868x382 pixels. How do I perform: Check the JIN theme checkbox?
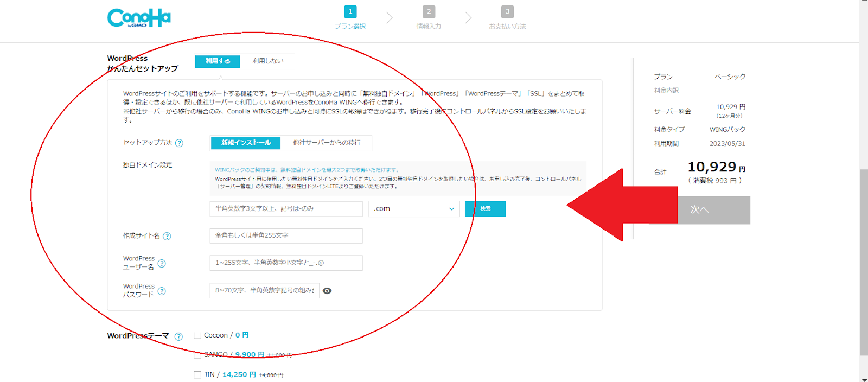[x=197, y=374]
